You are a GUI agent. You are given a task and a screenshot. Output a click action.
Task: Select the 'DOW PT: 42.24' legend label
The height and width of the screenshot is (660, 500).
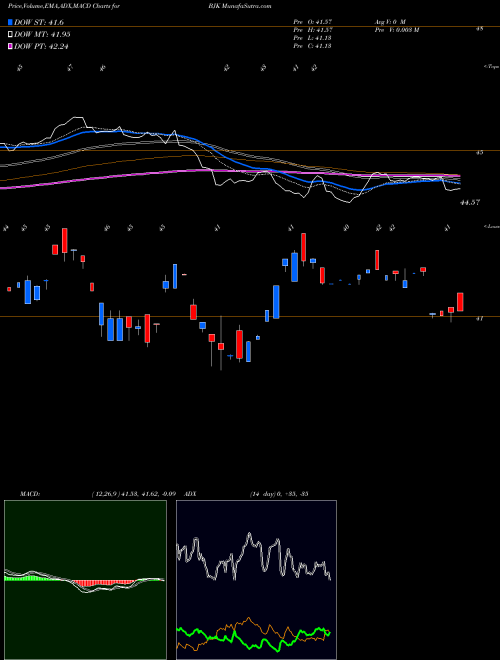click(41, 46)
